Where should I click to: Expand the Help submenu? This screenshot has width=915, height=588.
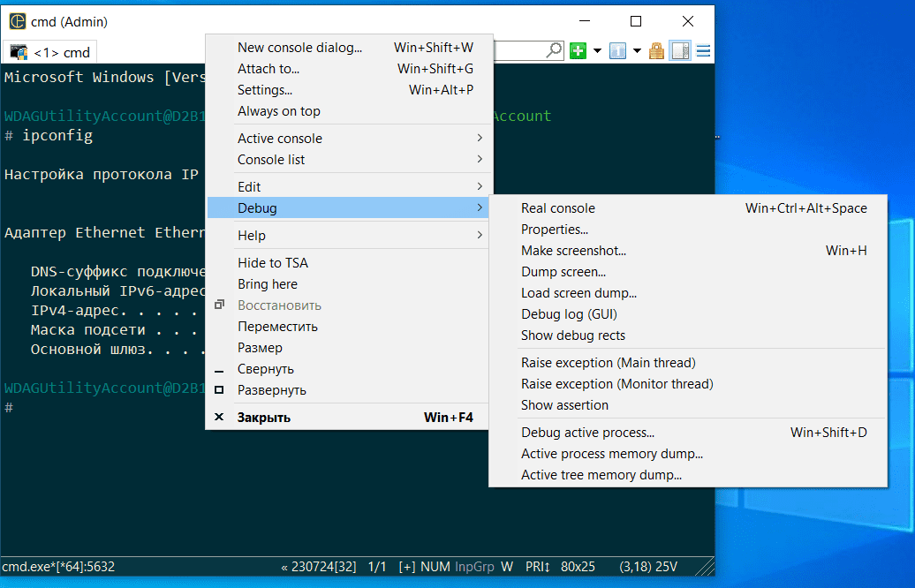coord(349,236)
